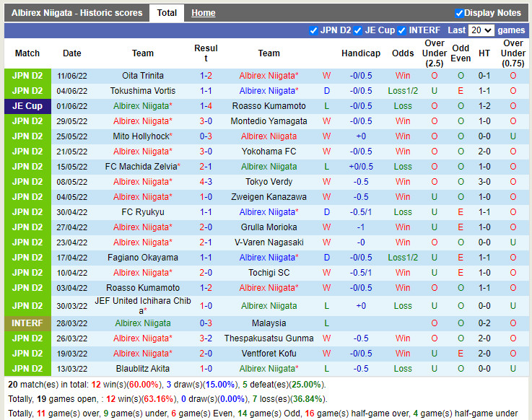Toggle the INTERF filter checkbox

tap(402, 30)
